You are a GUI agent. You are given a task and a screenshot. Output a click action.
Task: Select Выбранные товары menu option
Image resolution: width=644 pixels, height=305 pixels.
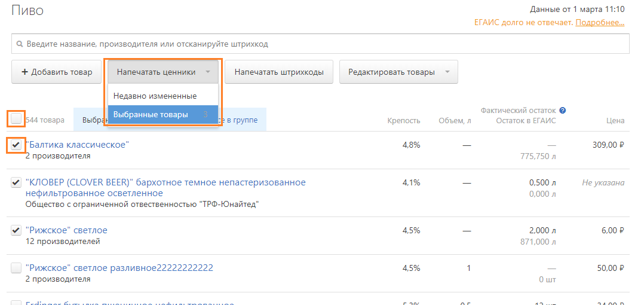(x=151, y=114)
